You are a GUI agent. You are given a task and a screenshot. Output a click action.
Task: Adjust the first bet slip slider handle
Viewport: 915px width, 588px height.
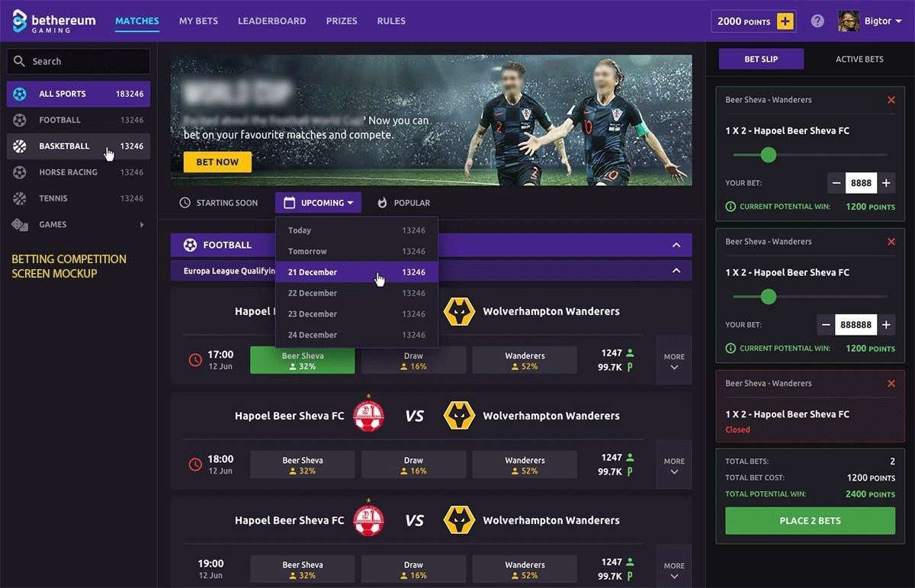(769, 155)
